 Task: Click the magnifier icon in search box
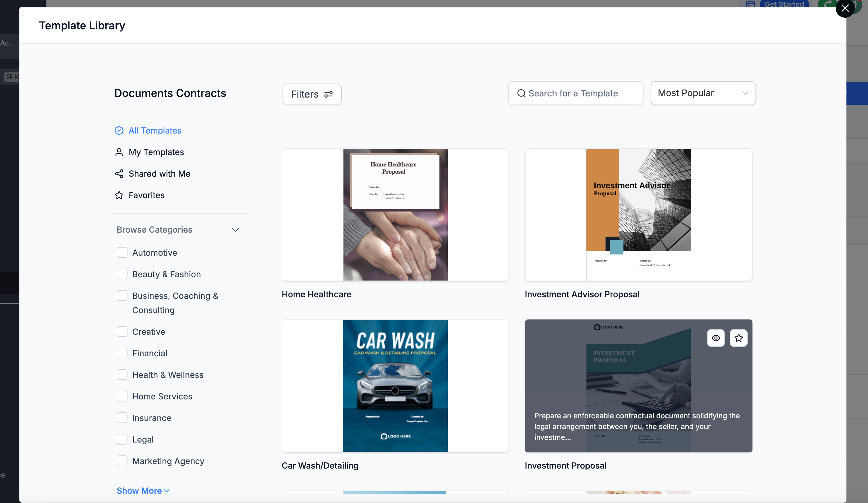pyautogui.click(x=521, y=93)
